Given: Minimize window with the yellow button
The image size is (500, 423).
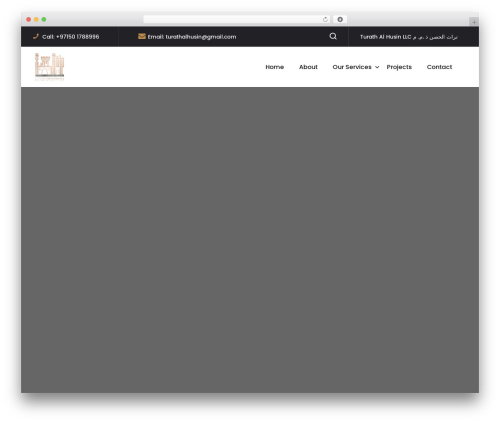Looking at the screenshot, I should (36, 19).
